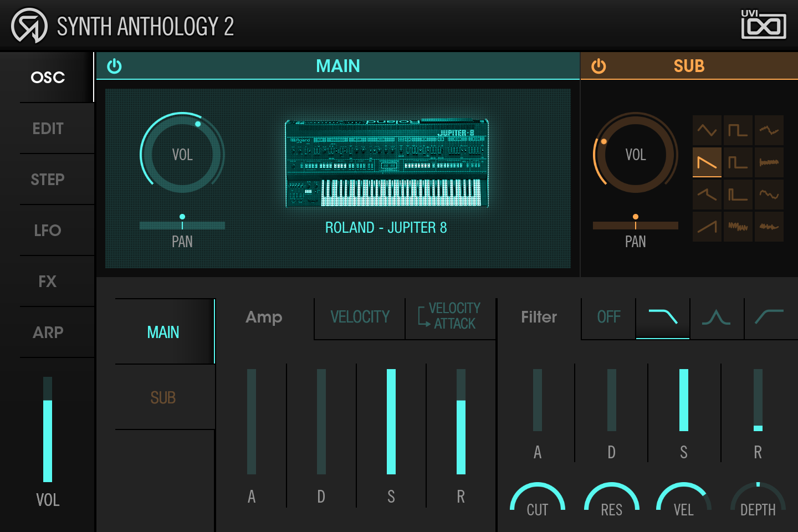798x532 pixels.
Task: Click the UVI logo
Action: pyautogui.click(x=764, y=25)
